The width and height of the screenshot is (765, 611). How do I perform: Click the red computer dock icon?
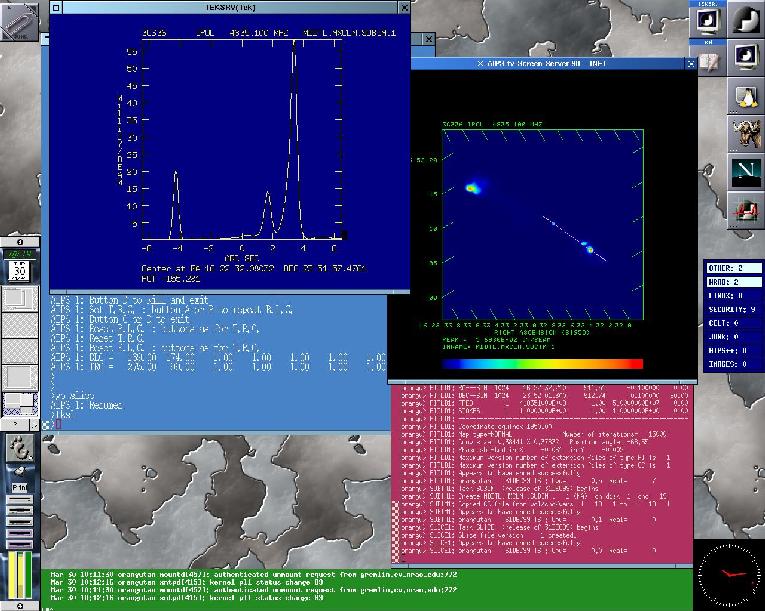coord(745,208)
